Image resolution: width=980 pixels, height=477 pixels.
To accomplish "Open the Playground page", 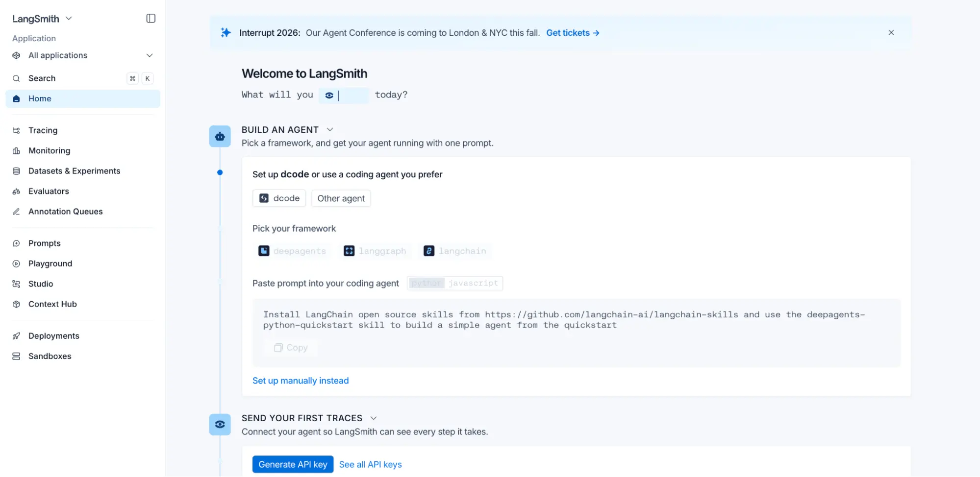I will point(83,263).
